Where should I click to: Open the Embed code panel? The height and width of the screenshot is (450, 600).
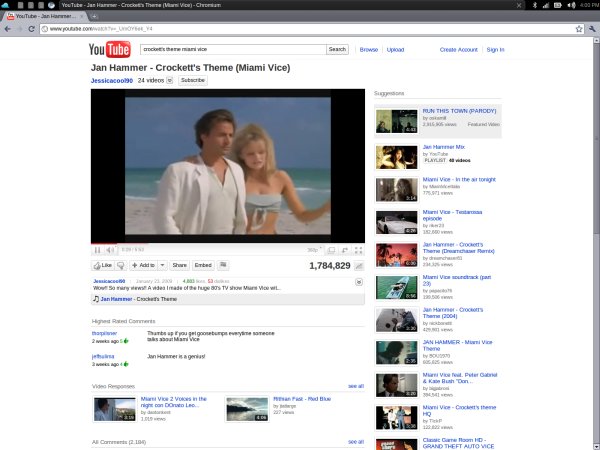(203, 265)
